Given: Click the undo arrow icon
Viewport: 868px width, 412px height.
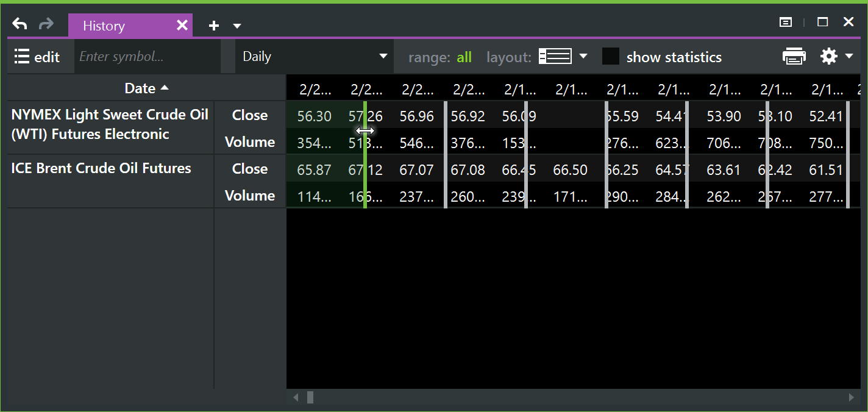Looking at the screenshot, I should 20,24.
